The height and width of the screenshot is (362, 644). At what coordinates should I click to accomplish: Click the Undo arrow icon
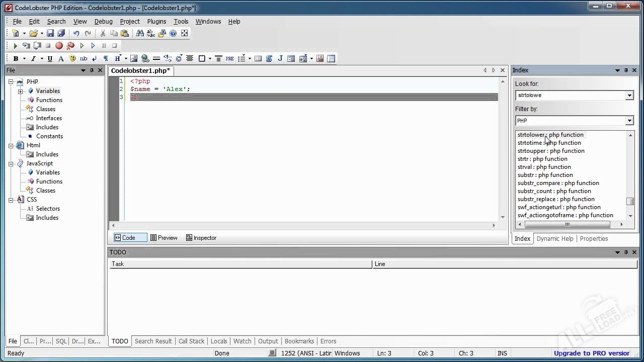pos(76,33)
